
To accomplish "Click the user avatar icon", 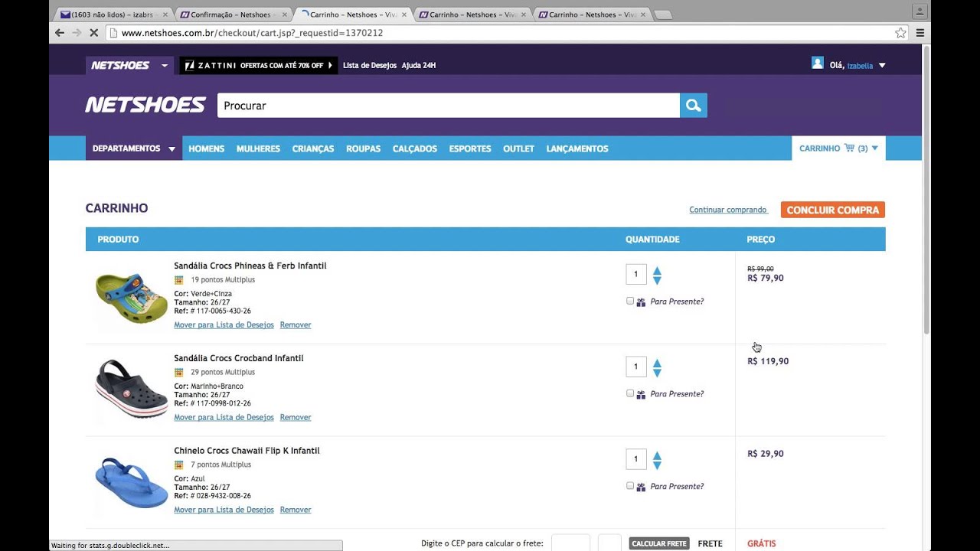I will [x=817, y=63].
